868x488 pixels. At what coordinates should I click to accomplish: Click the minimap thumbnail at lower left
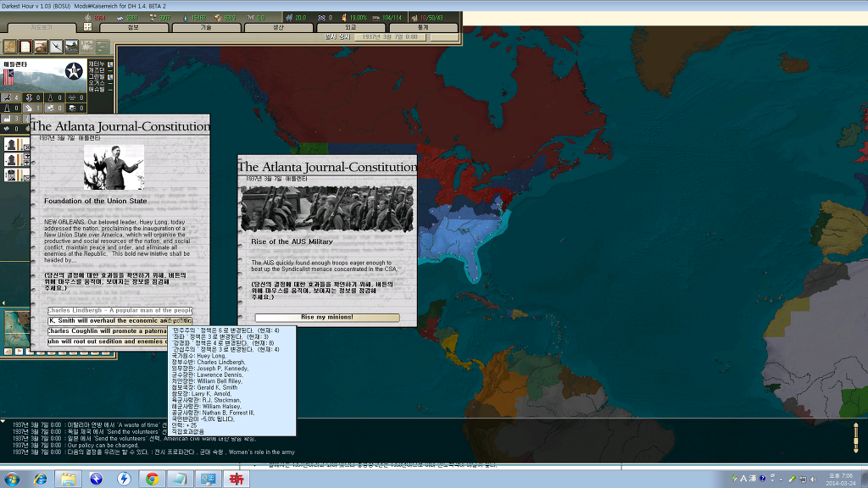click(x=17, y=328)
